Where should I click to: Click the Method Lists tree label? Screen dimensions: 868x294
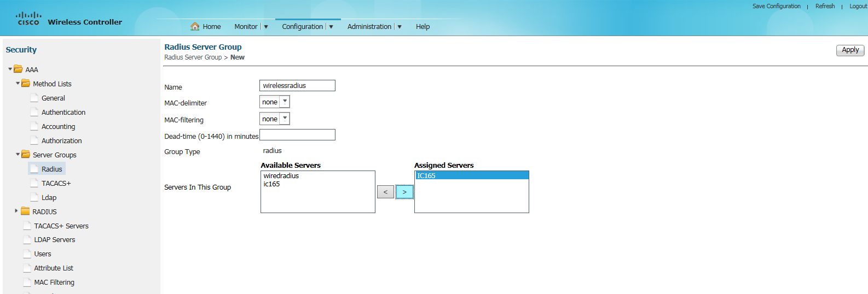tap(52, 84)
